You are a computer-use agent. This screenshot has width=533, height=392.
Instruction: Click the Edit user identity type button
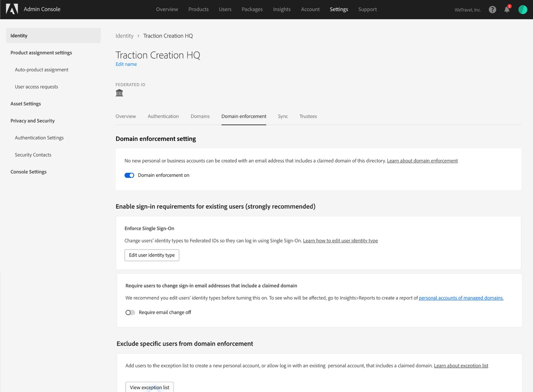(x=152, y=255)
